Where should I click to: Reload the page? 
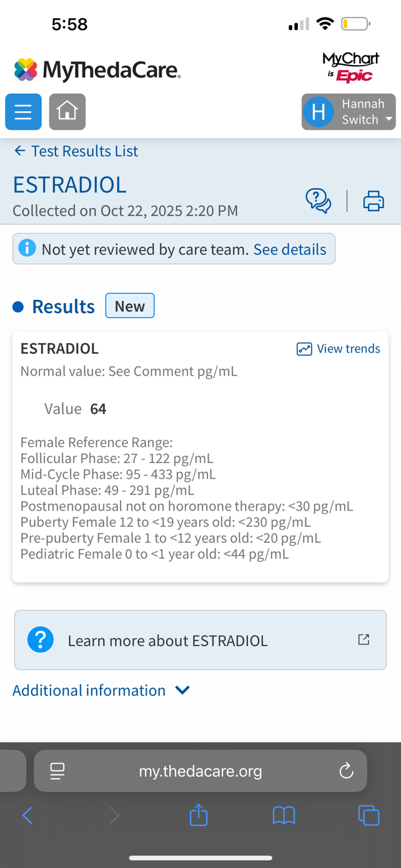(346, 771)
